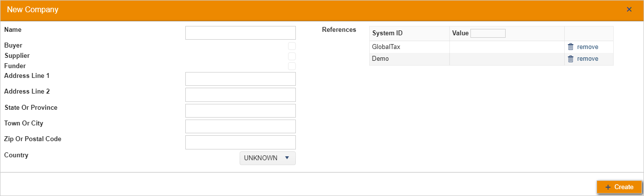Select the Address Line 2 text box

(x=241, y=95)
